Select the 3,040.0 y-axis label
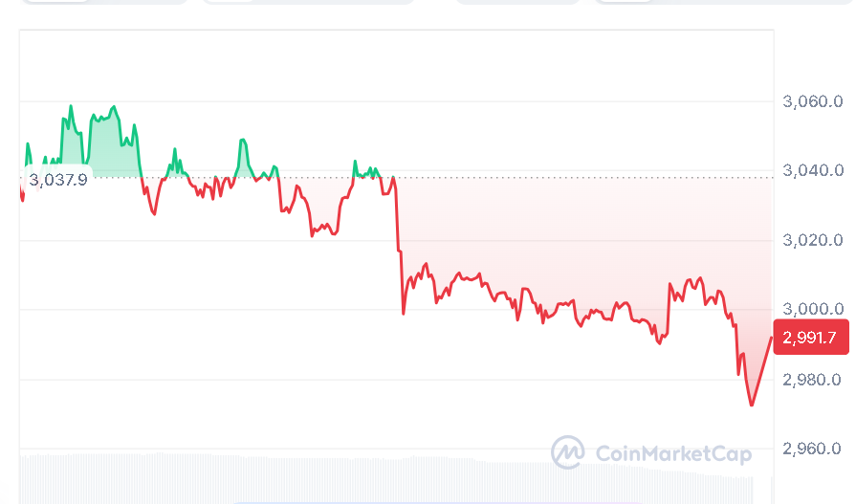The image size is (856, 504). click(812, 170)
